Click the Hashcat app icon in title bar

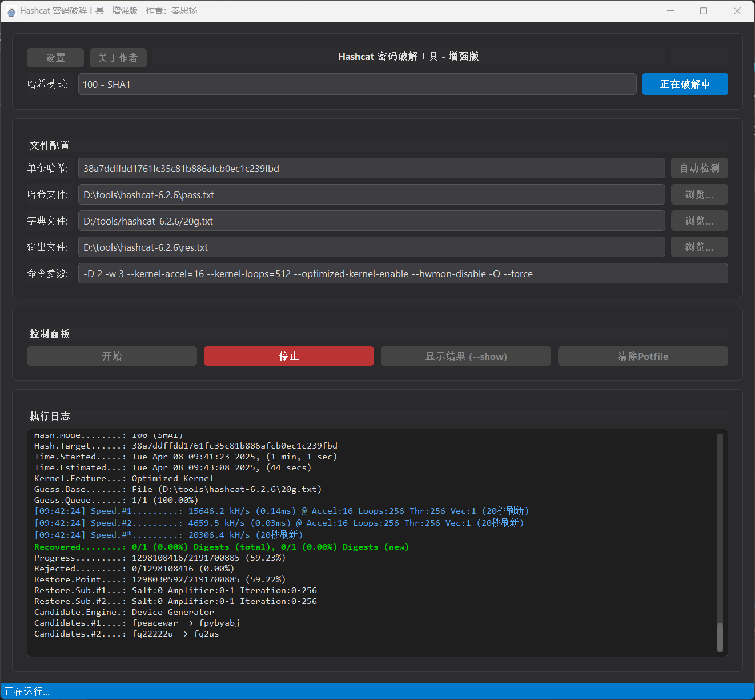(x=11, y=11)
